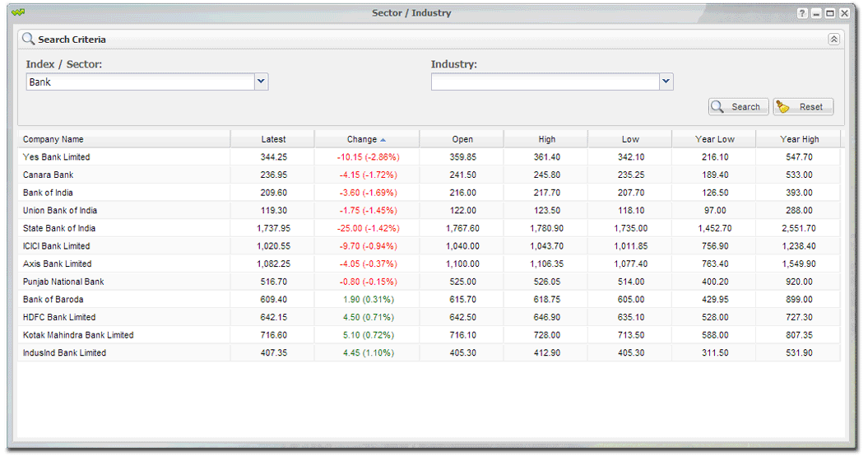Select the Bank of Baroda row
The height and width of the screenshot is (457, 868).
pyautogui.click(x=429, y=300)
